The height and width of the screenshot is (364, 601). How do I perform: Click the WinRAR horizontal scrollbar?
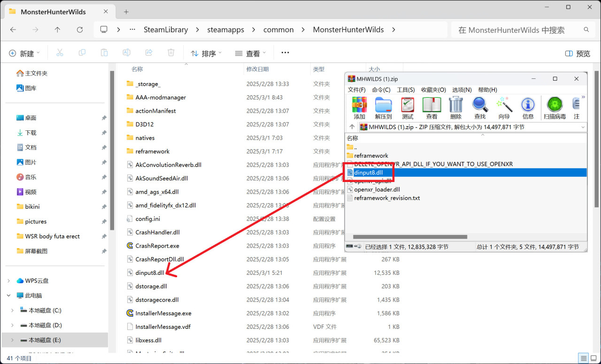coord(410,237)
